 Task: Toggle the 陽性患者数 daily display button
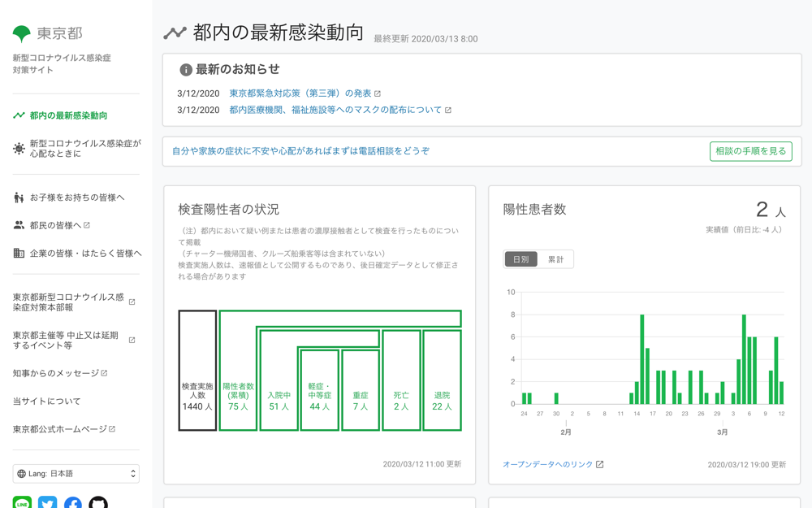(x=519, y=258)
